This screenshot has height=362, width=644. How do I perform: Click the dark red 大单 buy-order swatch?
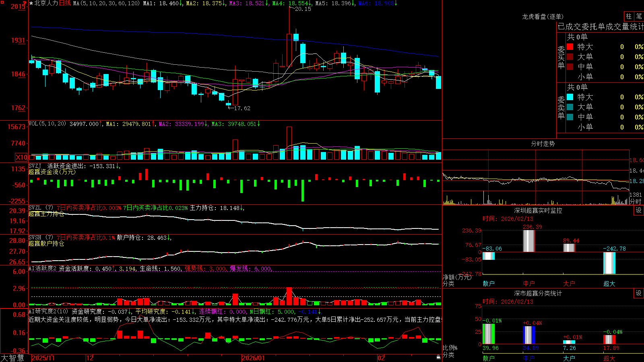point(570,57)
